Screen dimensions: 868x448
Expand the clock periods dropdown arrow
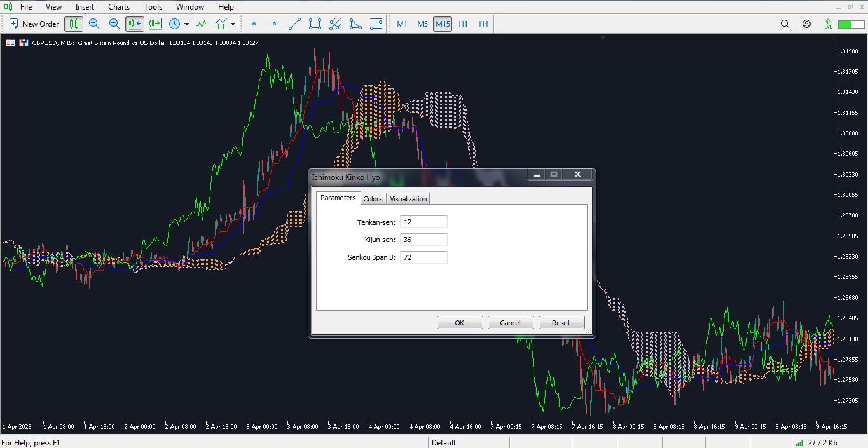click(x=186, y=24)
